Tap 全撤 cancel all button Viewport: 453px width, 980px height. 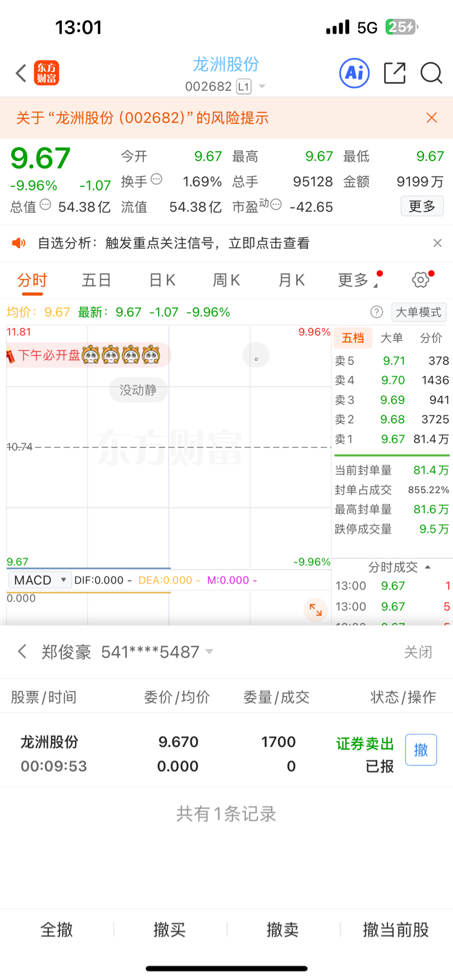tap(57, 930)
